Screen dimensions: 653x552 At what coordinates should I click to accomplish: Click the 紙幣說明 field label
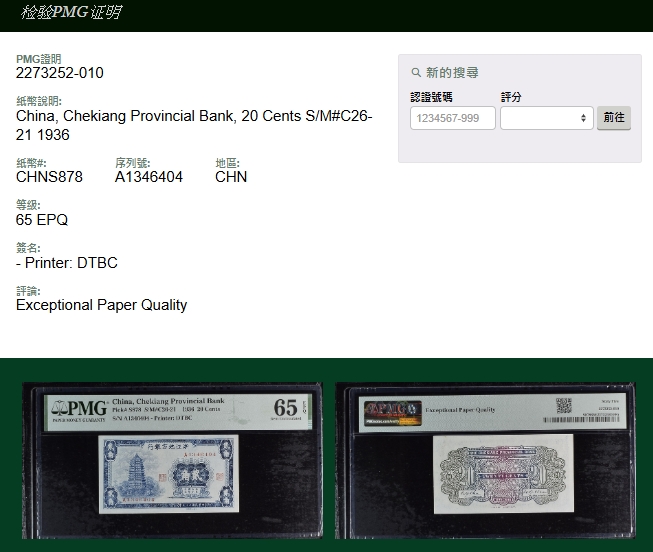[39, 101]
